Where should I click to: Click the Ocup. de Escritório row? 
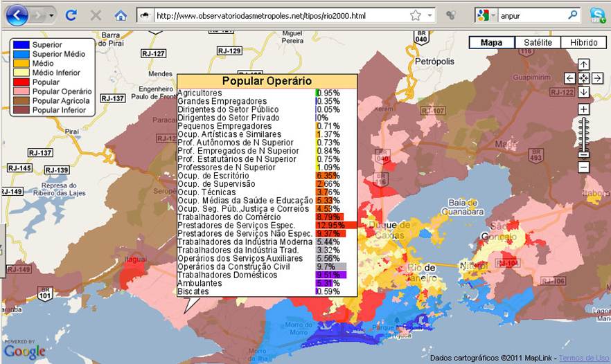coord(267,176)
